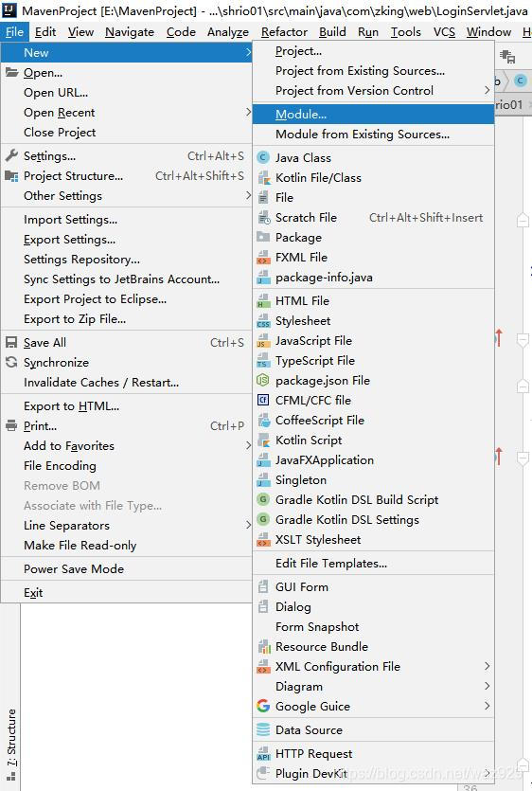Click the Package folder icon

click(263, 237)
